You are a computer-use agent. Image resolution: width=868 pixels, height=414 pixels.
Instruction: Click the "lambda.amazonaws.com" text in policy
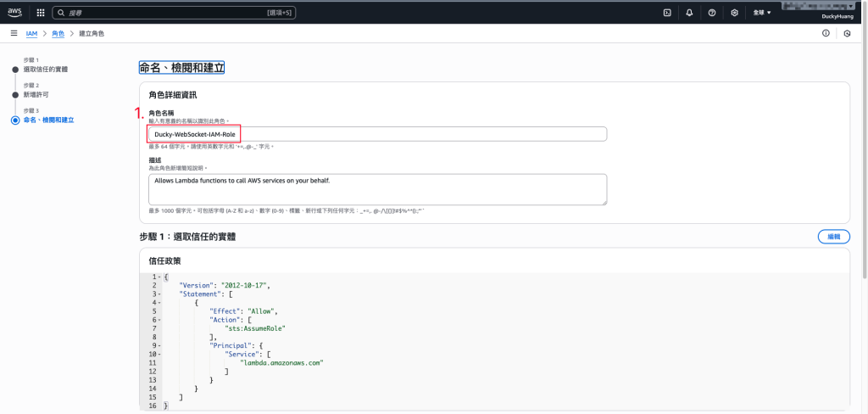click(x=281, y=363)
